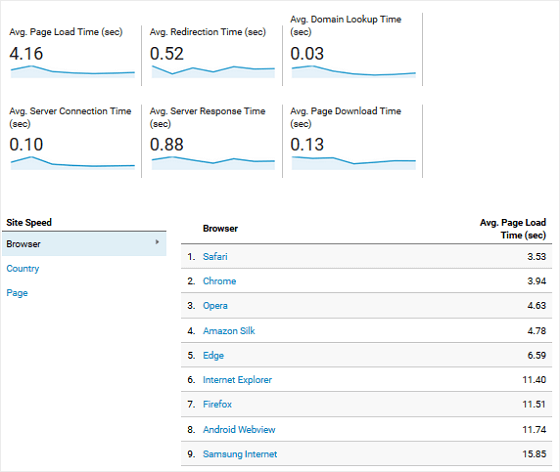Switch to the Country dimension
This screenshot has height=472, width=560.
[23, 268]
